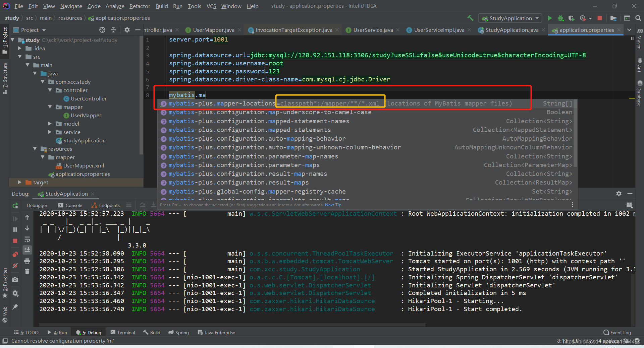This screenshot has height=348, width=644.
Task: Open Debug panel options gear
Action: [x=619, y=194]
